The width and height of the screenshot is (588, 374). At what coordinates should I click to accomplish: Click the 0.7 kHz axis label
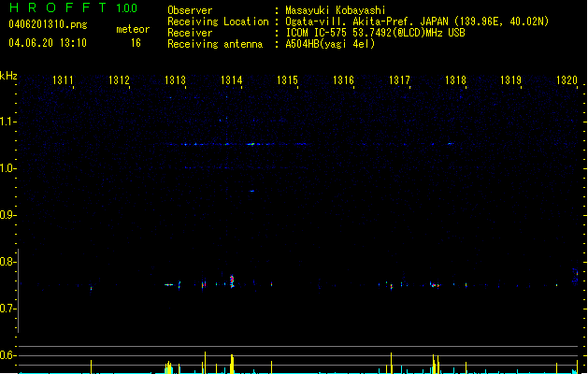click(7, 309)
